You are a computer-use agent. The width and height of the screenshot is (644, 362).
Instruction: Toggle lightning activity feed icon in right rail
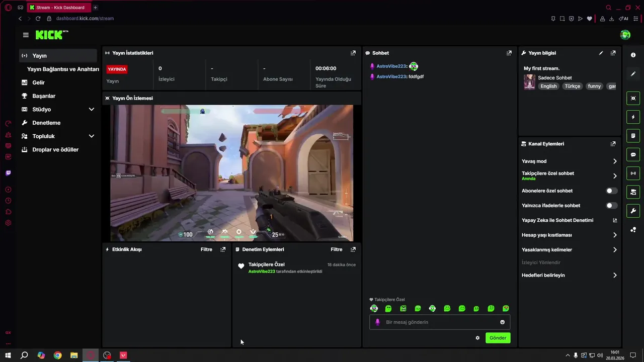click(x=633, y=117)
